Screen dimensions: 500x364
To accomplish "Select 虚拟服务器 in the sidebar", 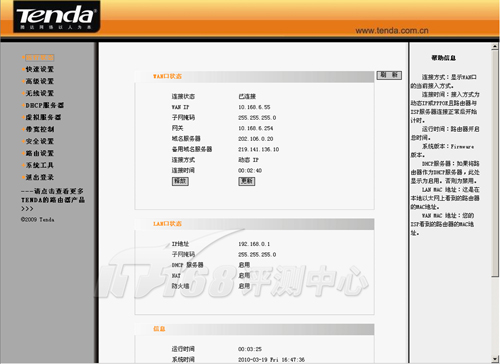I will (x=43, y=117).
